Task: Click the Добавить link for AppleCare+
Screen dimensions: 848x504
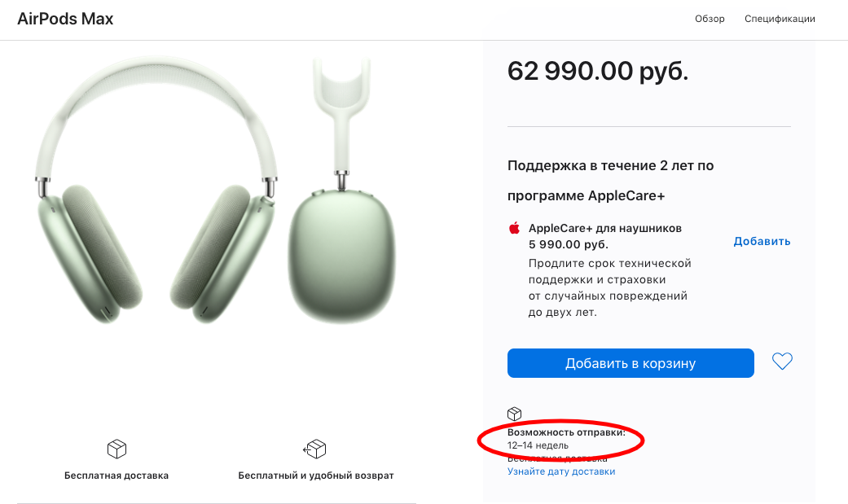Action: click(x=762, y=241)
